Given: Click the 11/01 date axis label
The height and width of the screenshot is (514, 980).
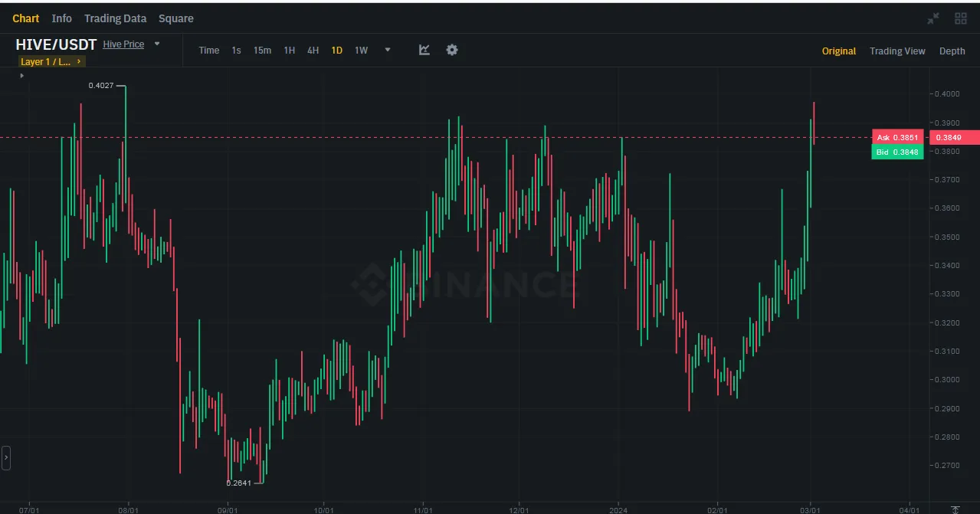Looking at the screenshot, I should 422,509.
